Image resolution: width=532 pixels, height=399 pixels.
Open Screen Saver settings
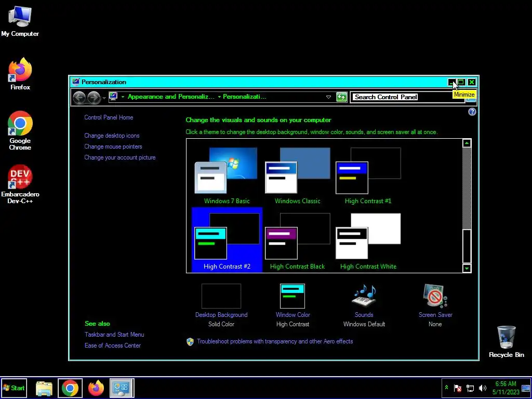click(435, 305)
